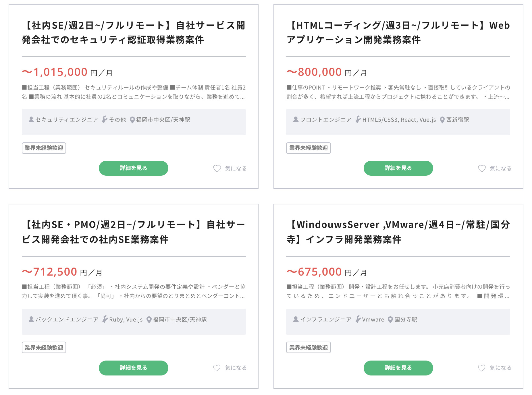Open the 【WindouwsServer ,VMware/週4日~】 job title link
The image size is (532, 395).
[398, 232]
